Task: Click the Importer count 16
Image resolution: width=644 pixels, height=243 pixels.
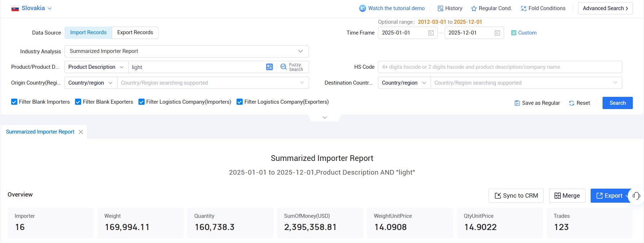Action: click(x=20, y=227)
